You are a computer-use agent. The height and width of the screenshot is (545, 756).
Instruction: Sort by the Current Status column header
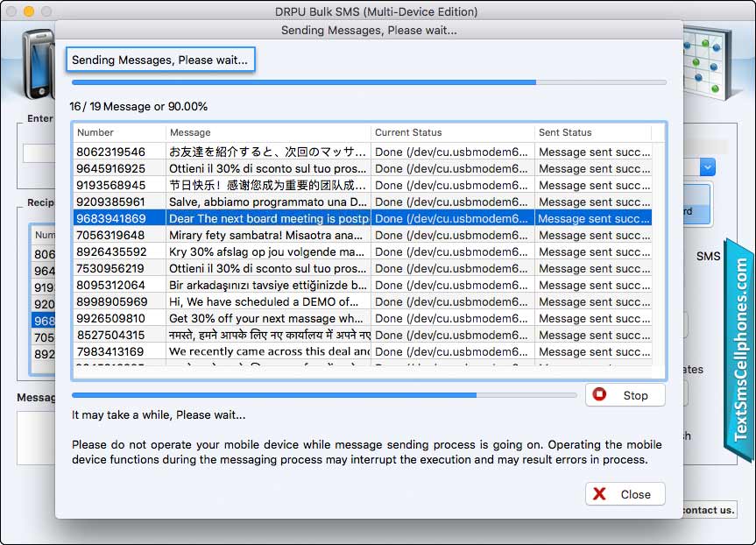[x=452, y=132]
